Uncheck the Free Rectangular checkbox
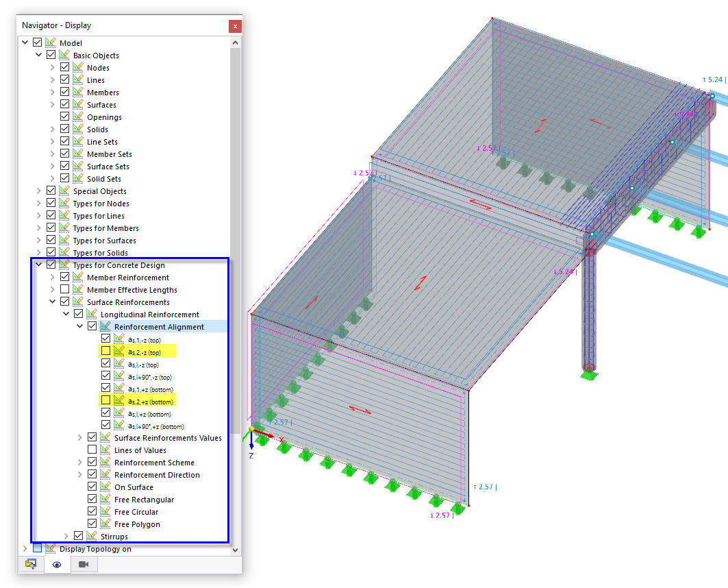The image size is (728, 588). coord(92,499)
